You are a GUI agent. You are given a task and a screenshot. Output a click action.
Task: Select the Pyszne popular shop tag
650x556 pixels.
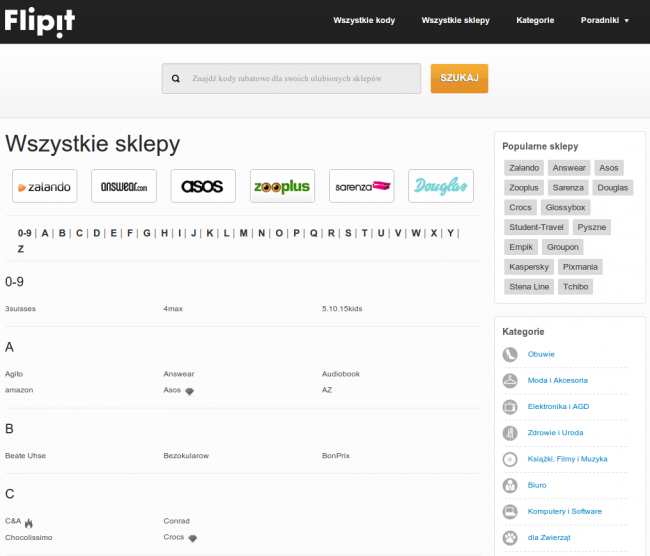click(592, 227)
